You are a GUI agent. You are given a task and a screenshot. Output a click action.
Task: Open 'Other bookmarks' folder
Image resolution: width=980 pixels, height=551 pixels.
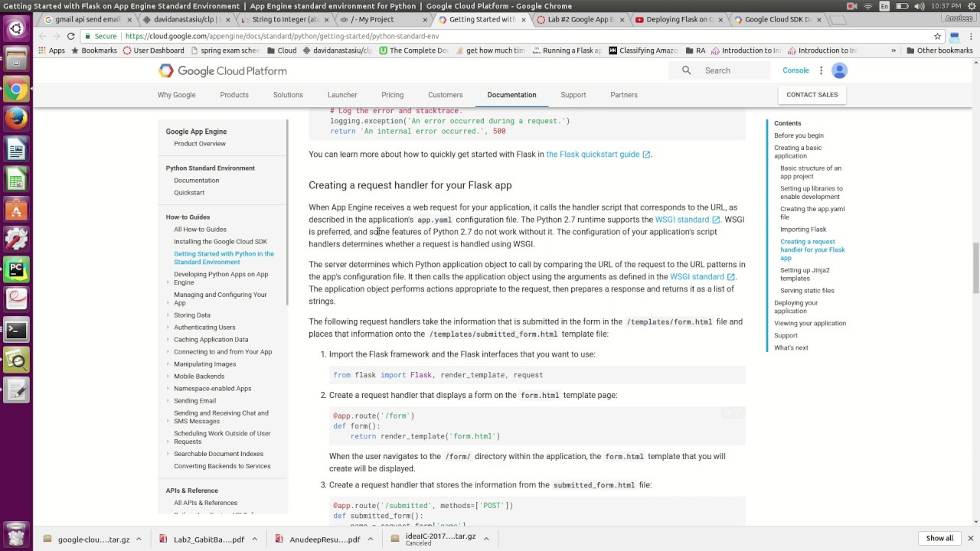(x=939, y=51)
